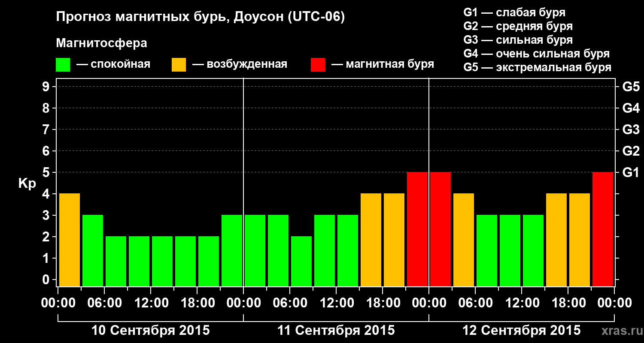Click the G3 — сильная буря legend entry
This screenshot has width=644, height=343.
click(x=518, y=40)
